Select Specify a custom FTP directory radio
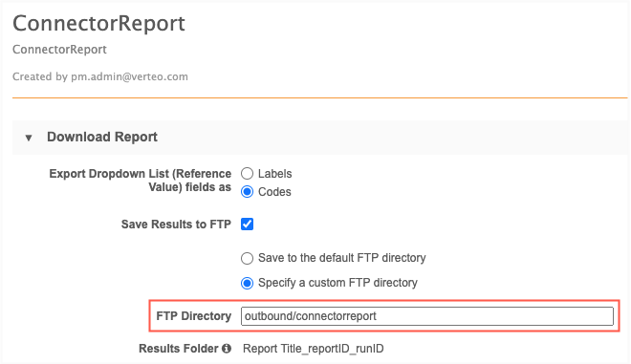This screenshot has height=364, width=631. [247, 283]
